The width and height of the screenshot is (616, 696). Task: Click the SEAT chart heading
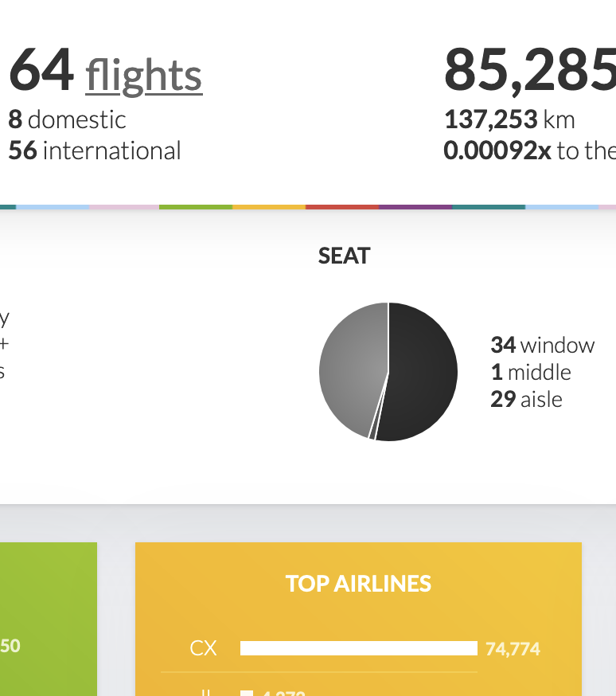(344, 256)
